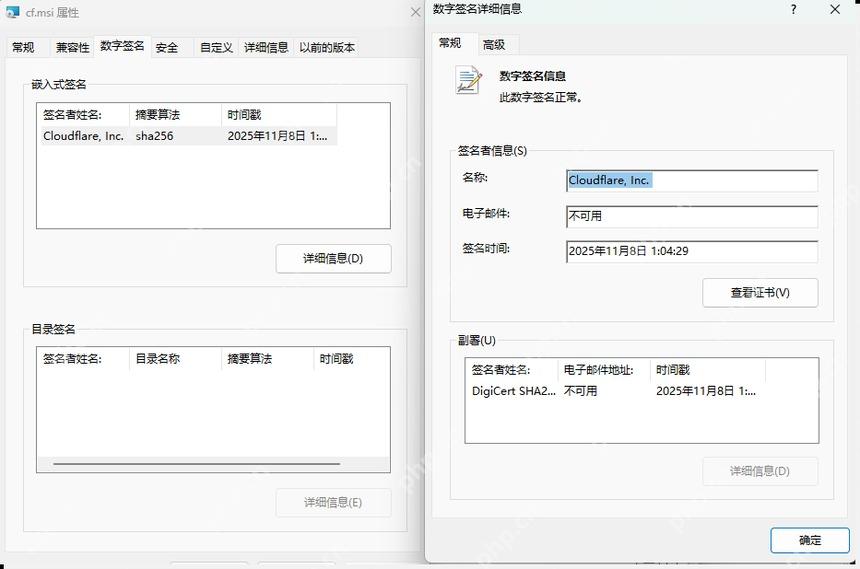Click the 数字签名信息 heading text
This screenshot has height=569, width=860.
[532, 76]
